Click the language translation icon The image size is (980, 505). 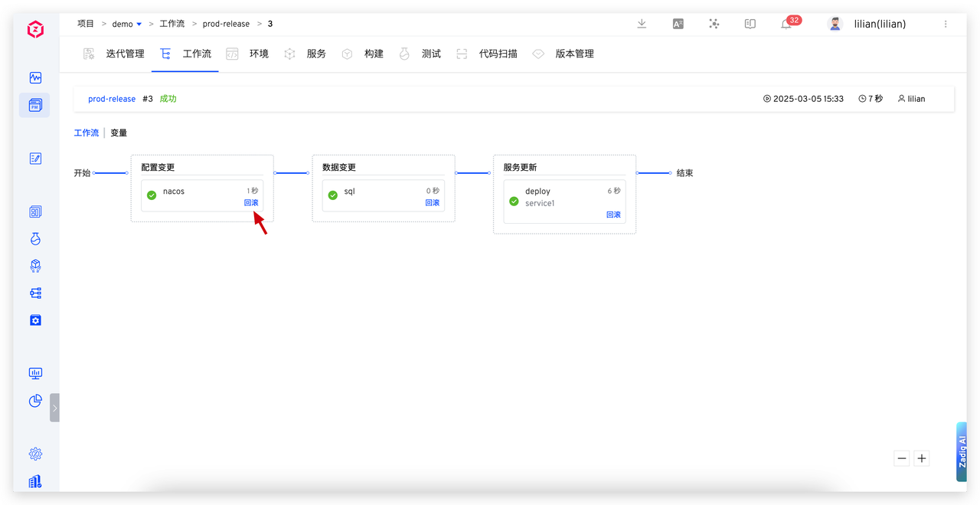pyautogui.click(x=678, y=24)
